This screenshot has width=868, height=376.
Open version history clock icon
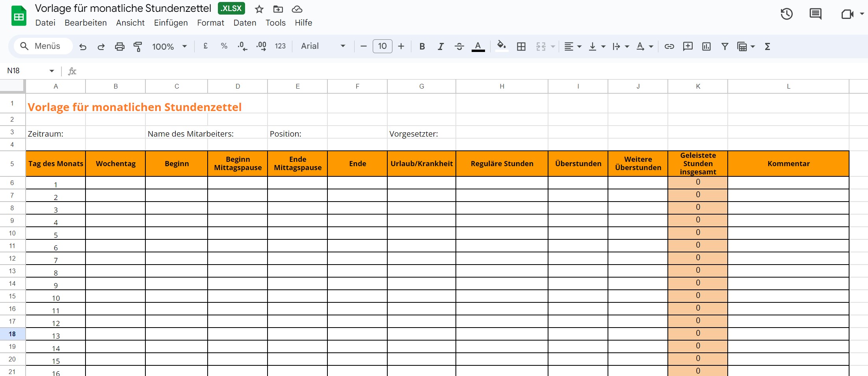coord(786,14)
